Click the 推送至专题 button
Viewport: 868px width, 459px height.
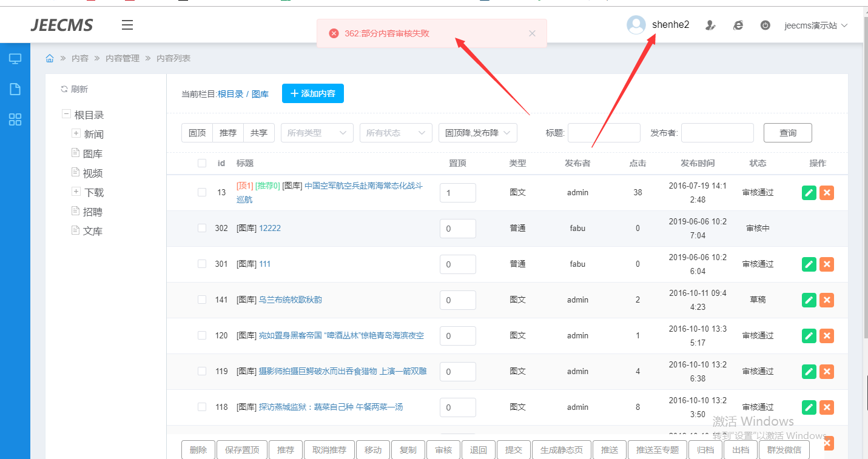click(x=658, y=450)
